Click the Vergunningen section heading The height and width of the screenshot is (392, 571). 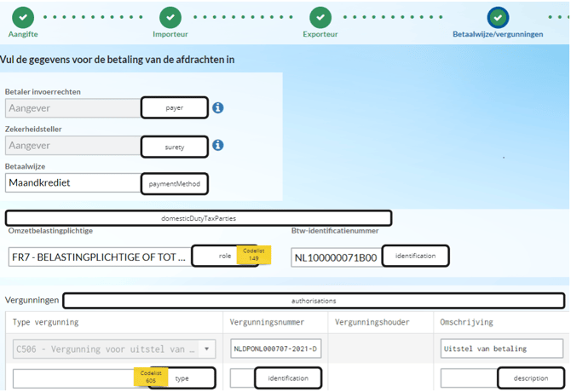[32, 300]
